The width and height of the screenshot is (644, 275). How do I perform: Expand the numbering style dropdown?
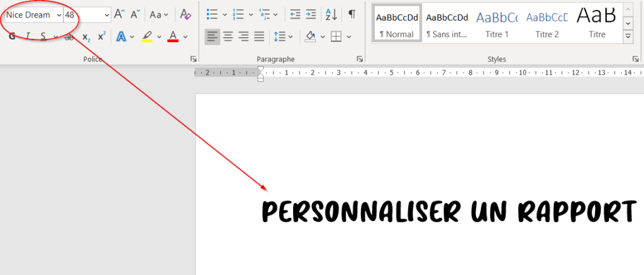(250, 14)
